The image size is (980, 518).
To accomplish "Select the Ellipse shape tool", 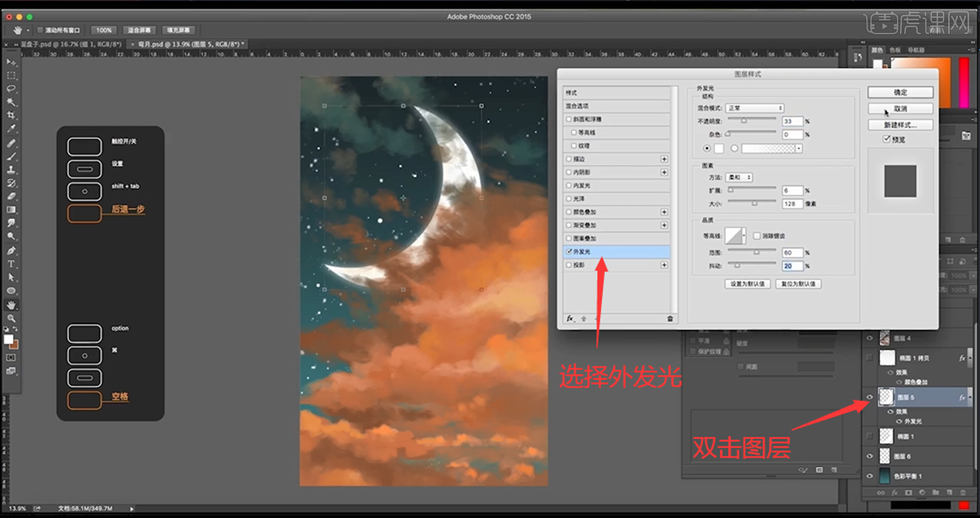I will (11, 290).
